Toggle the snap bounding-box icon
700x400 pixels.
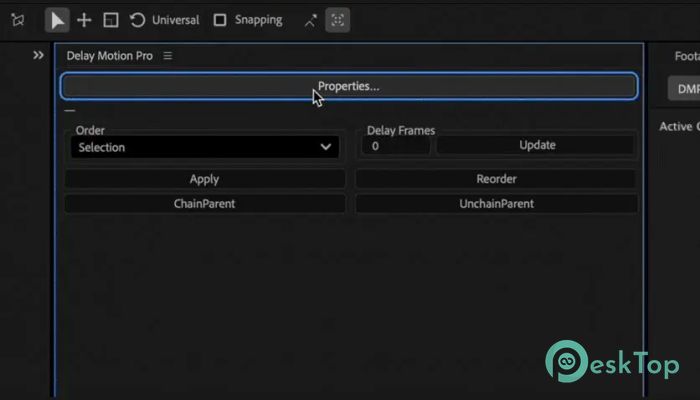click(338, 20)
